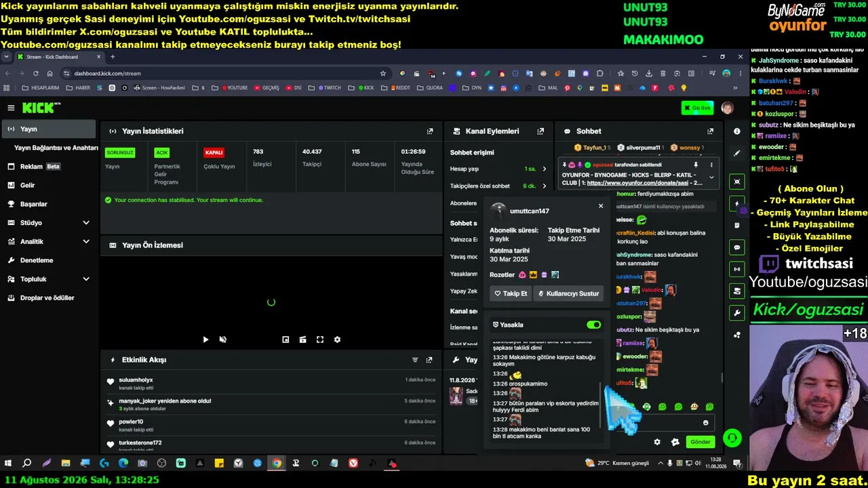Open Başarılar in the sidebar
The image size is (868, 488).
[x=49, y=204]
